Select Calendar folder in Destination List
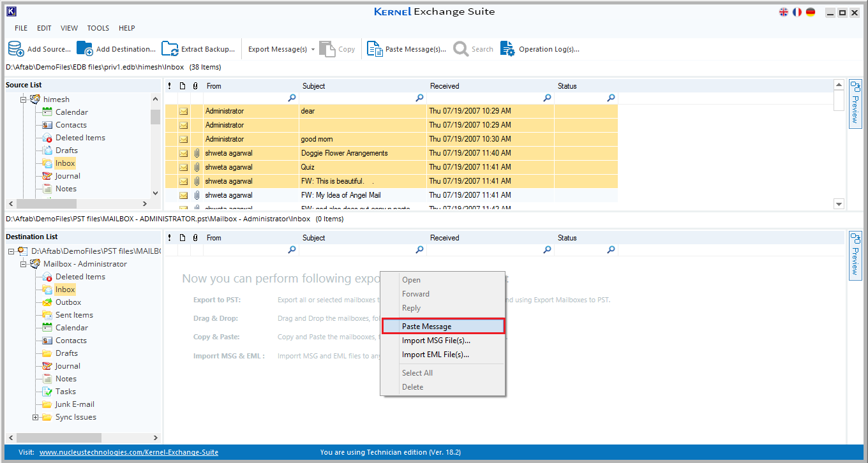This screenshot has width=868, height=463. (71, 328)
